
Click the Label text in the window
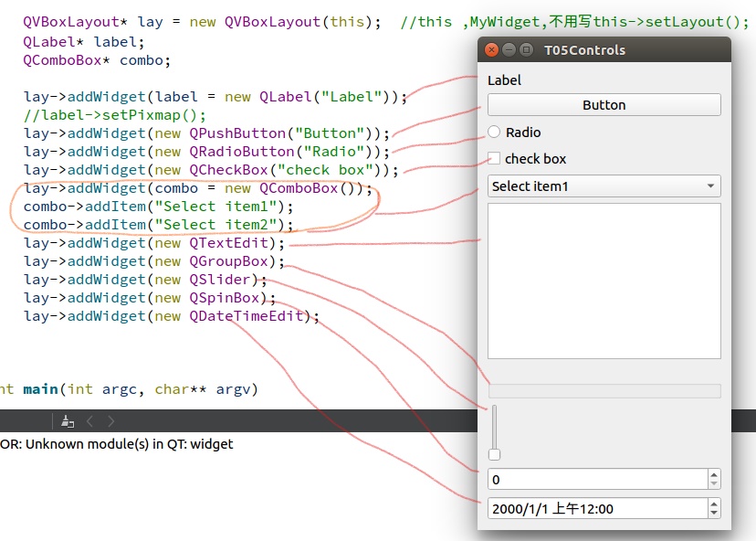[504, 80]
